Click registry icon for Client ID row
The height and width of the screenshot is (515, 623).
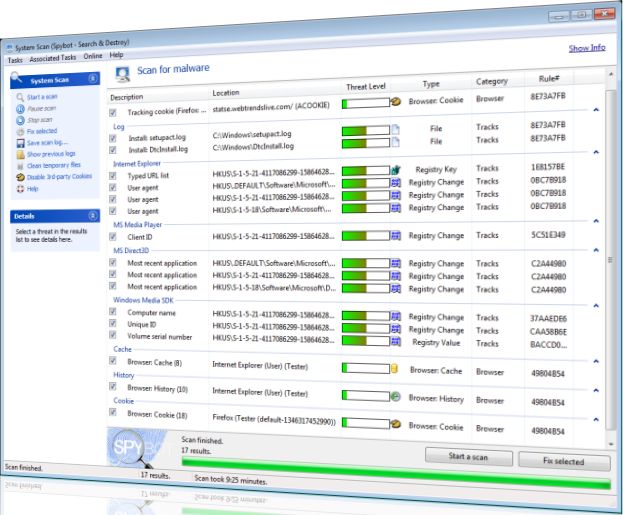point(396,236)
